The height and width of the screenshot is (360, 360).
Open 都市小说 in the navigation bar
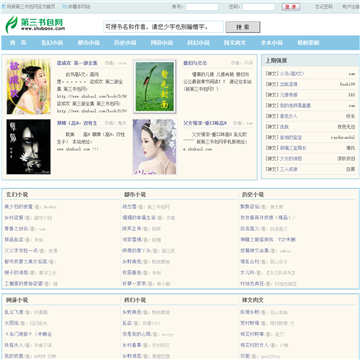89,43
